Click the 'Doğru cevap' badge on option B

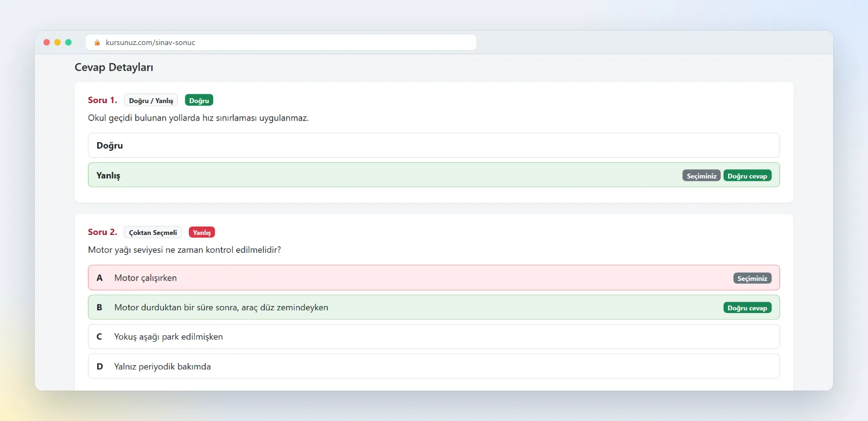(748, 308)
